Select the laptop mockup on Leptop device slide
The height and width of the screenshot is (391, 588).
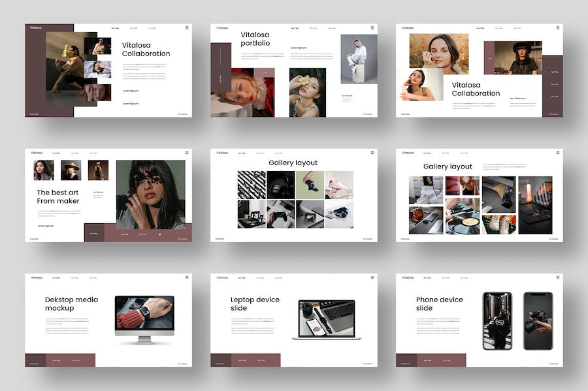(327, 319)
